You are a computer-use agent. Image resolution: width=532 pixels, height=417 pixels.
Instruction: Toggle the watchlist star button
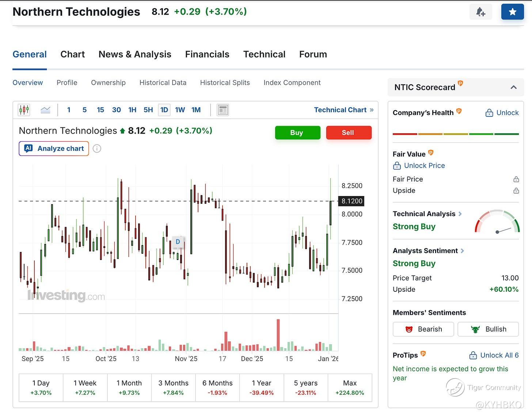(512, 12)
